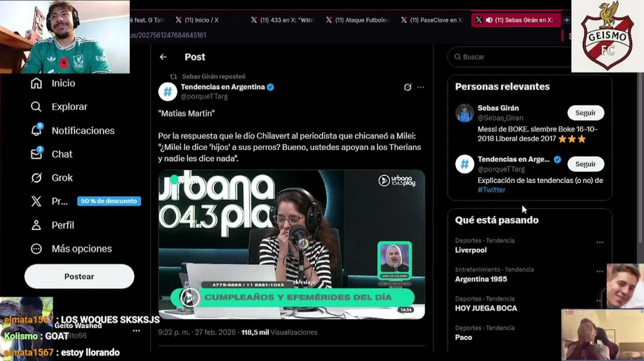Screen dimensions: 644x361
Task: Click the 118,5 mil Visualizaciones count
Action: coord(279,332)
